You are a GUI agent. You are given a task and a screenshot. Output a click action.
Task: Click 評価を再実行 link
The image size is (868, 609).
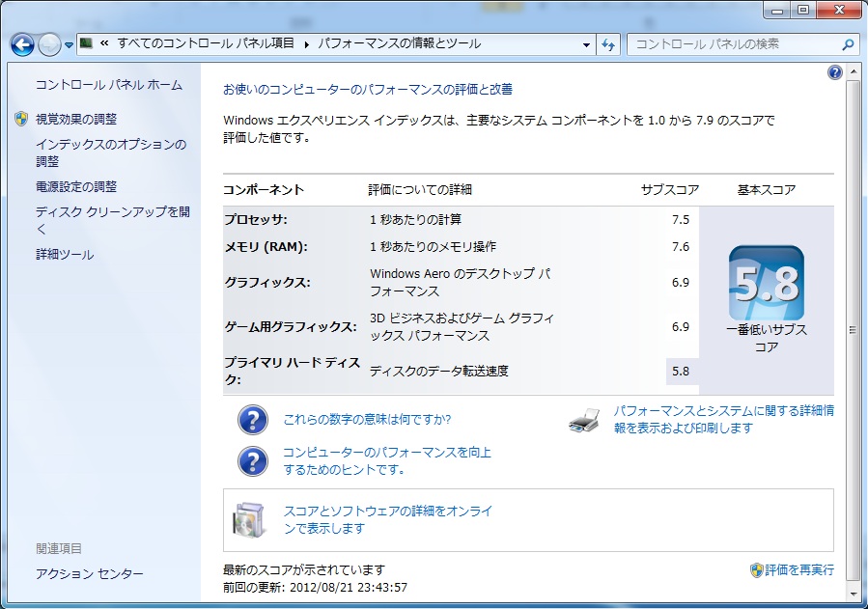click(x=799, y=569)
